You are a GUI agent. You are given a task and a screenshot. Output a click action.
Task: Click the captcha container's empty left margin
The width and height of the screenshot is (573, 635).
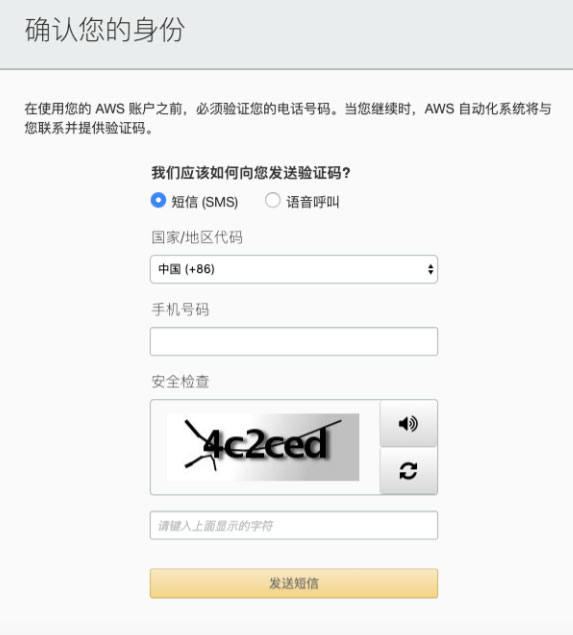(159, 447)
